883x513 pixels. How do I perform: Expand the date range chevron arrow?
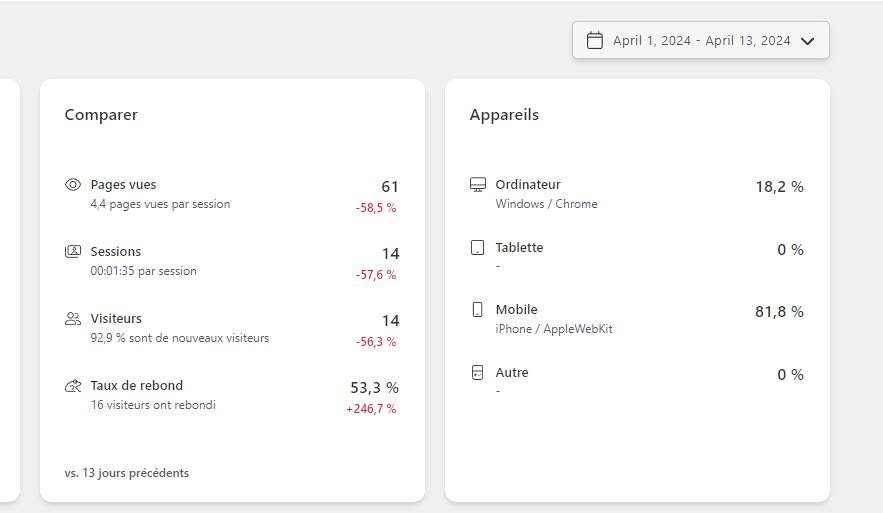(x=807, y=41)
